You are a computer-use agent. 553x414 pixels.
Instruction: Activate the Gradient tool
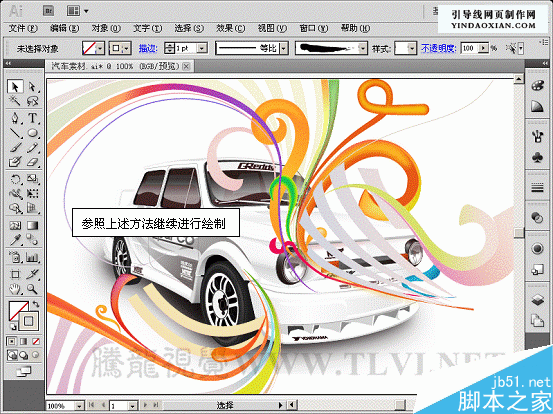click(x=32, y=225)
